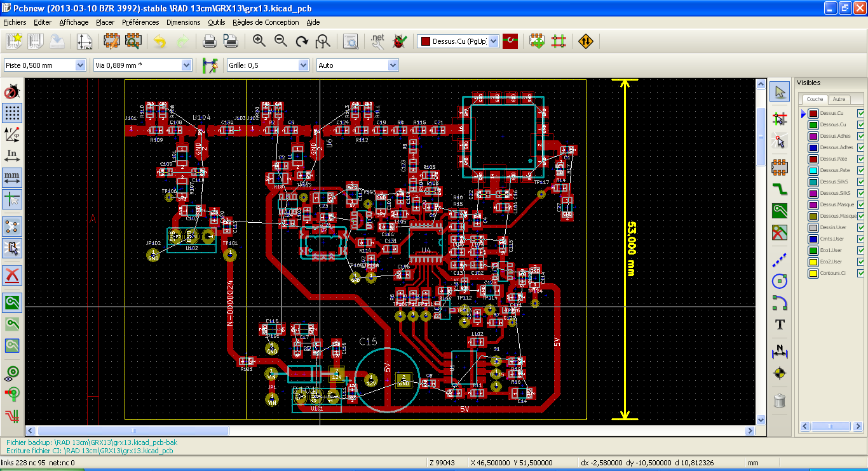The width and height of the screenshot is (868, 471).
Task: Toggle the Dessous.Adhes layer checkbox
Action: pos(861,147)
